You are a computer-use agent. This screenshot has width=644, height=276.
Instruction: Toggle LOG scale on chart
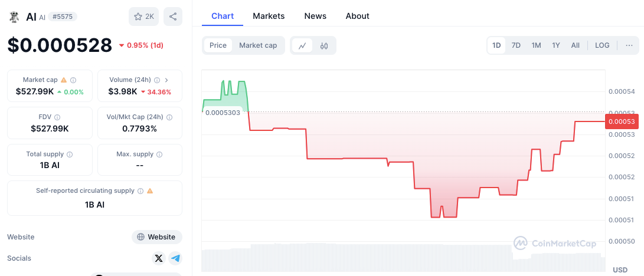point(602,45)
